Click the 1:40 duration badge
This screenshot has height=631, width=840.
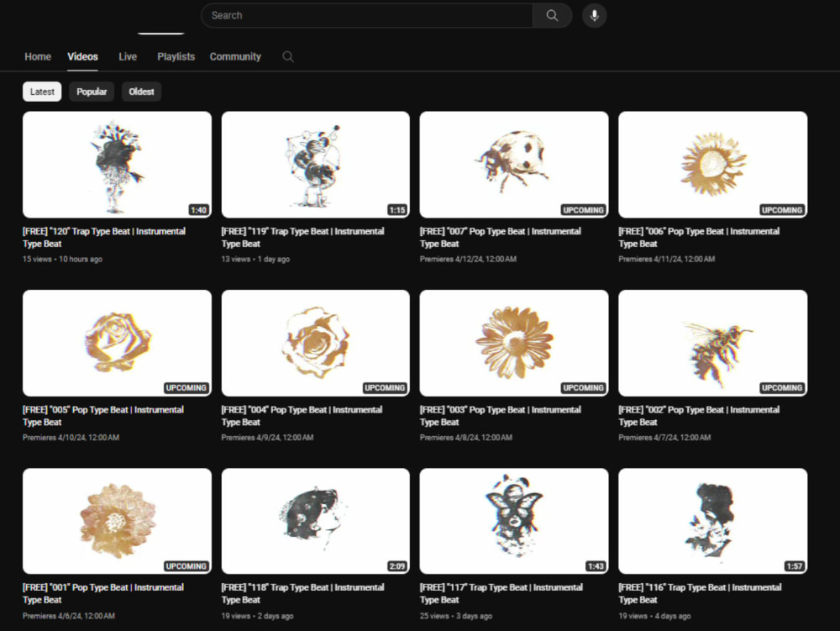point(199,210)
